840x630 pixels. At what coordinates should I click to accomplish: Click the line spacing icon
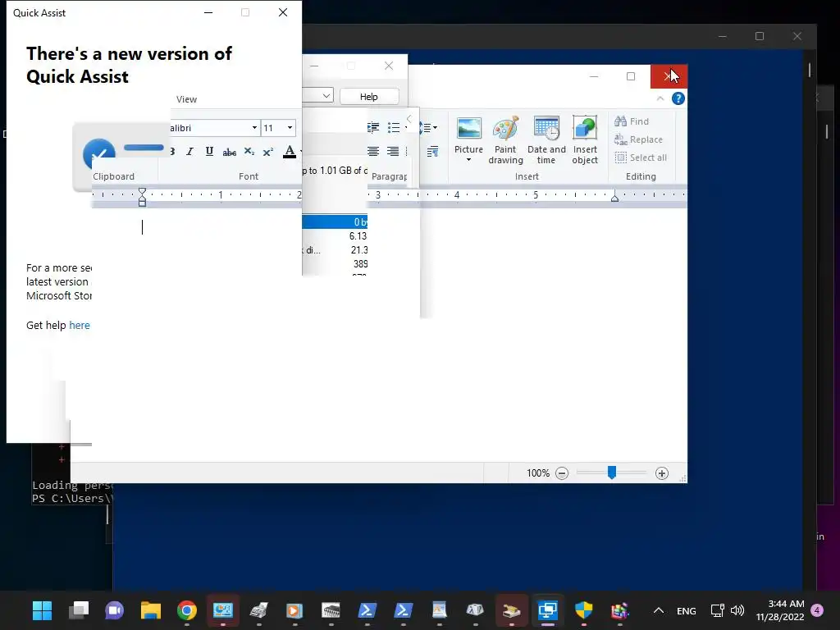[424, 127]
